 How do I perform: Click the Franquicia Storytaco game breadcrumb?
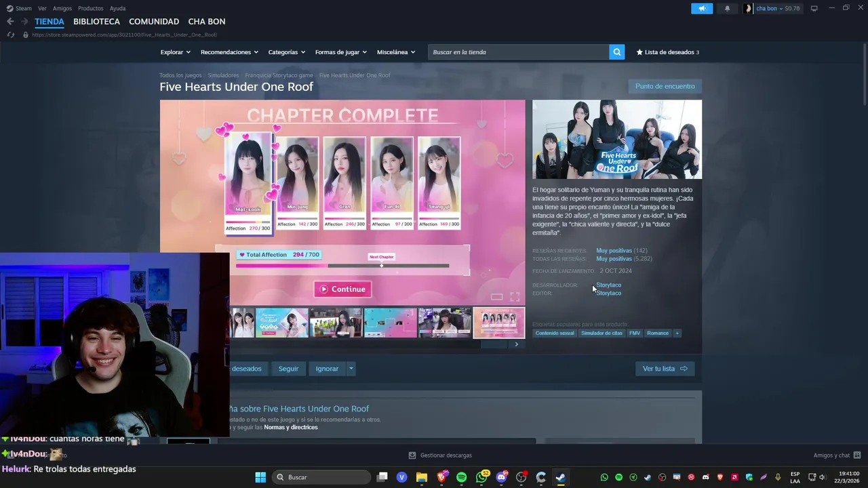click(279, 75)
